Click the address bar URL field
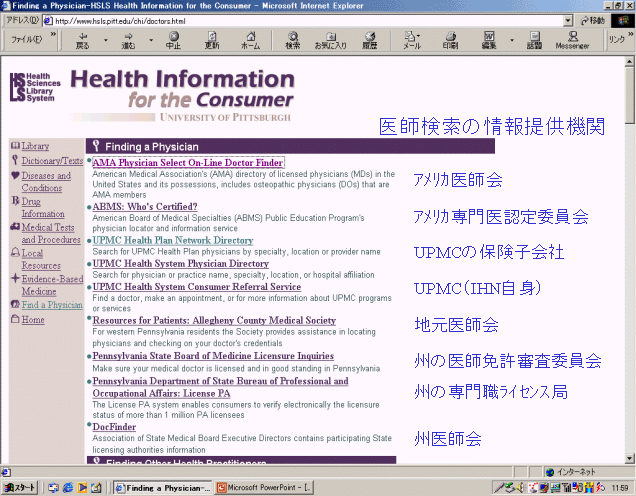 (x=300, y=20)
